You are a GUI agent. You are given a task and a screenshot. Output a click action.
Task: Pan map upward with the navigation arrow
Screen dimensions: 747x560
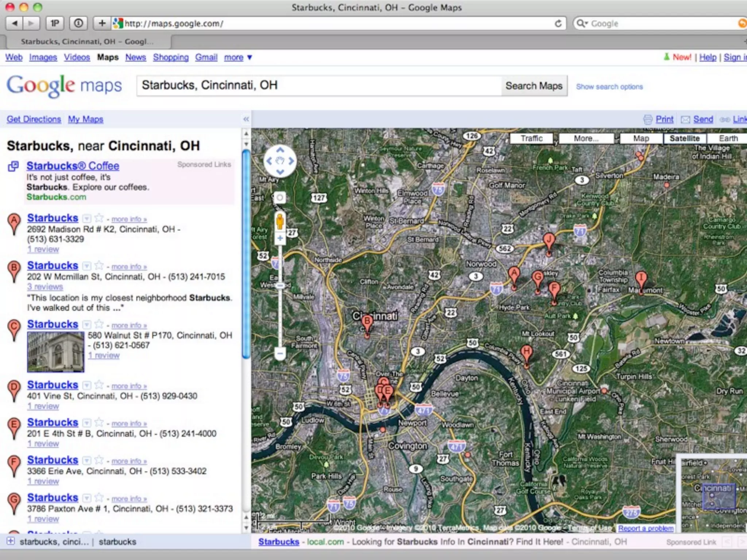coord(280,150)
